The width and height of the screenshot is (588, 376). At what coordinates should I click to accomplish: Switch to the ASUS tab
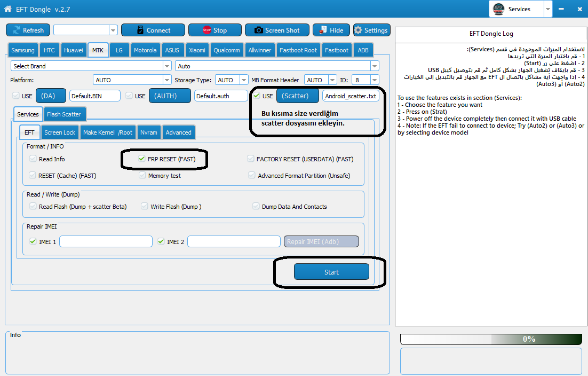tap(172, 50)
